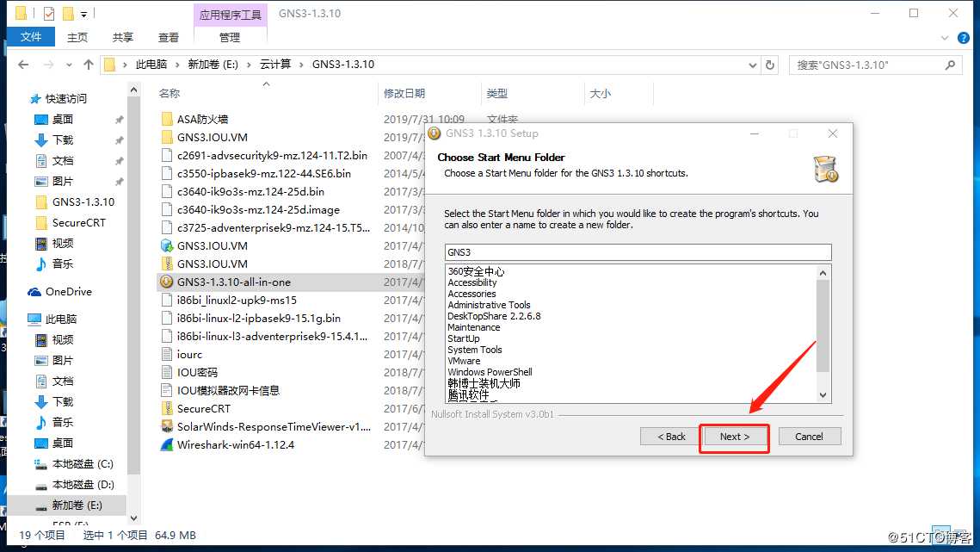The image size is (980, 552).
Task: Open 音乐 under 快速访问
Action: (63, 264)
